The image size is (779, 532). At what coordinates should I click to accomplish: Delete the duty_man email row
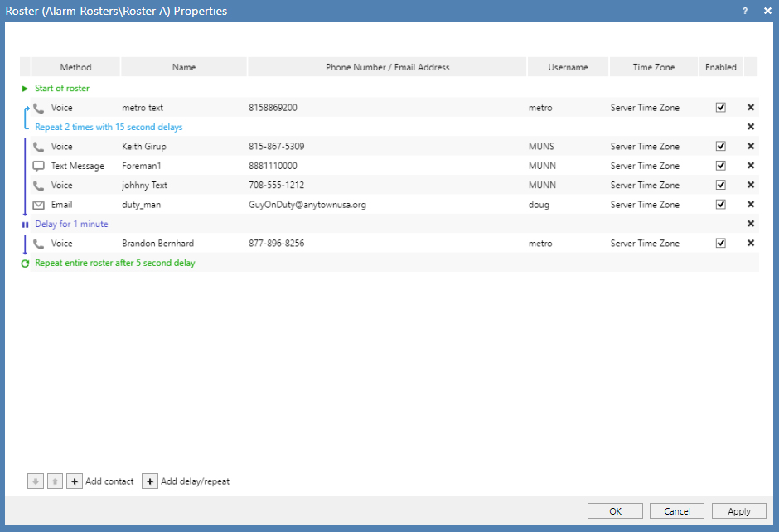[x=751, y=204]
